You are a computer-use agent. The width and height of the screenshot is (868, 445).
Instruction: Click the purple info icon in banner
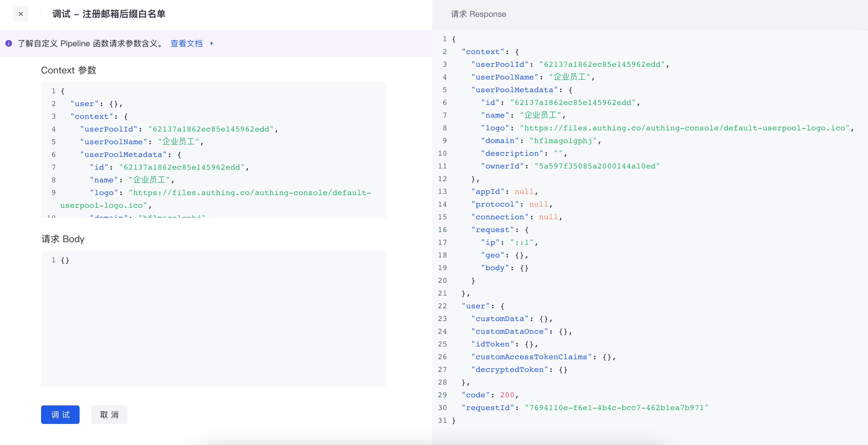[9, 43]
